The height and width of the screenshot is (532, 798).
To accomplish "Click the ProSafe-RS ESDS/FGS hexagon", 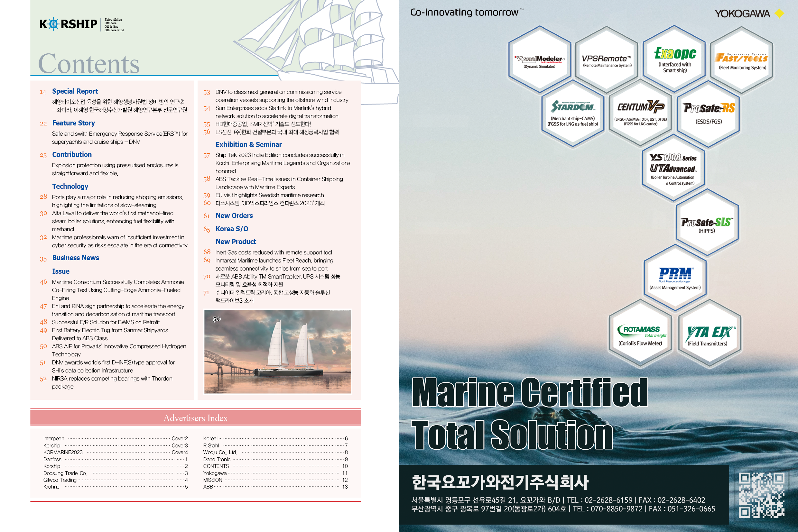I will pos(709,114).
